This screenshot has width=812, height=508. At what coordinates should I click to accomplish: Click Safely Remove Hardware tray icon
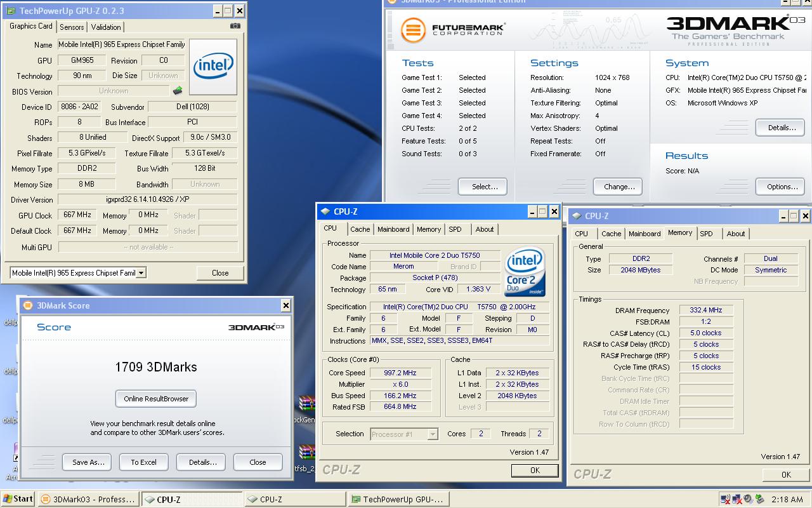pyautogui.click(x=759, y=499)
